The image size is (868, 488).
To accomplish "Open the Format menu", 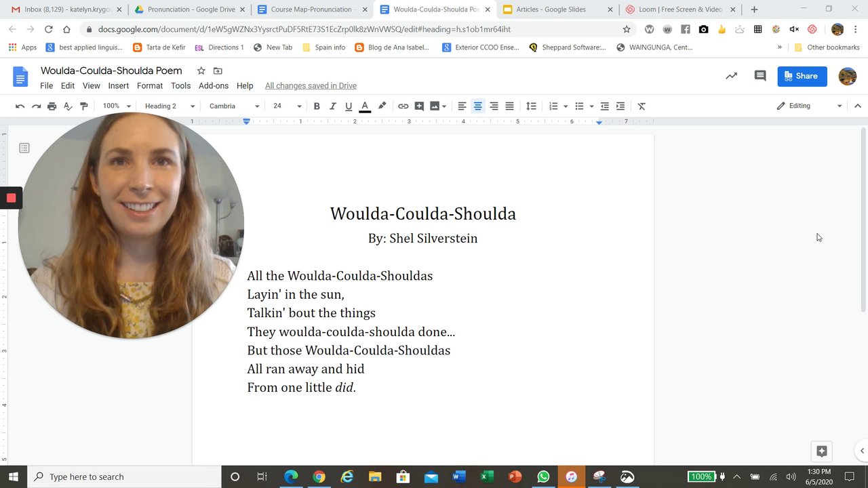I will (150, 85).
